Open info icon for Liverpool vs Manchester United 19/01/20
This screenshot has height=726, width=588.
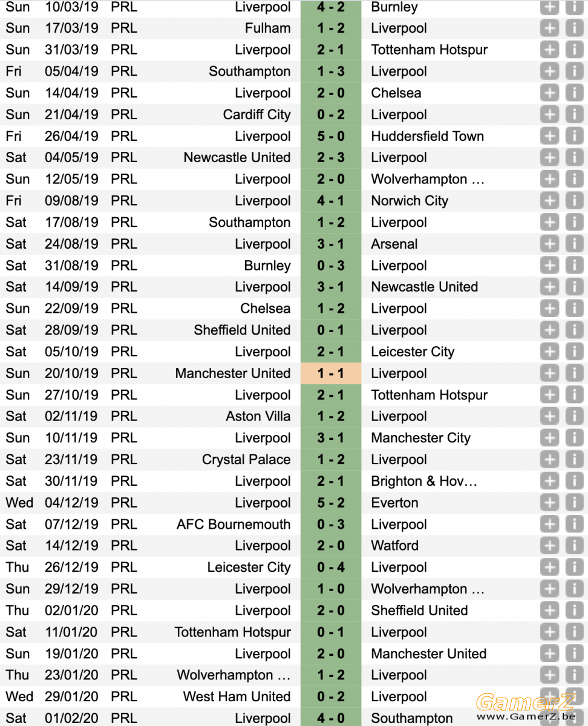[574, 653]
